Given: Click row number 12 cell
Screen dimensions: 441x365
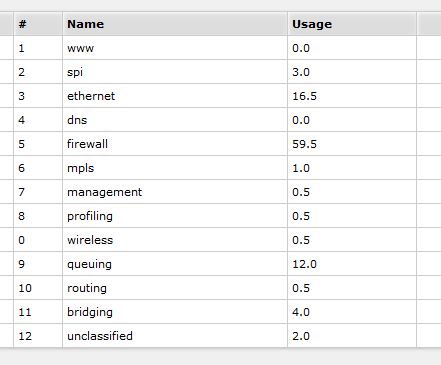Looking at the screenshot, I should point(38,336).
